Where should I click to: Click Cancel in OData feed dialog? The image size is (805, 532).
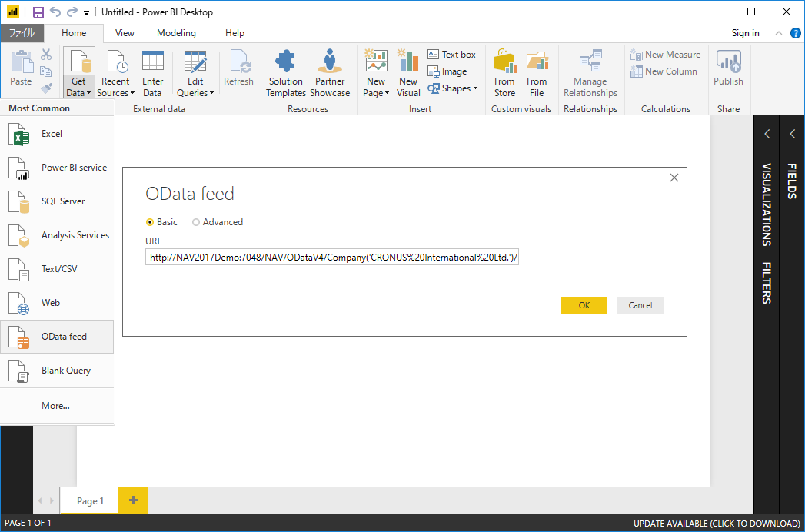(640, 305)
